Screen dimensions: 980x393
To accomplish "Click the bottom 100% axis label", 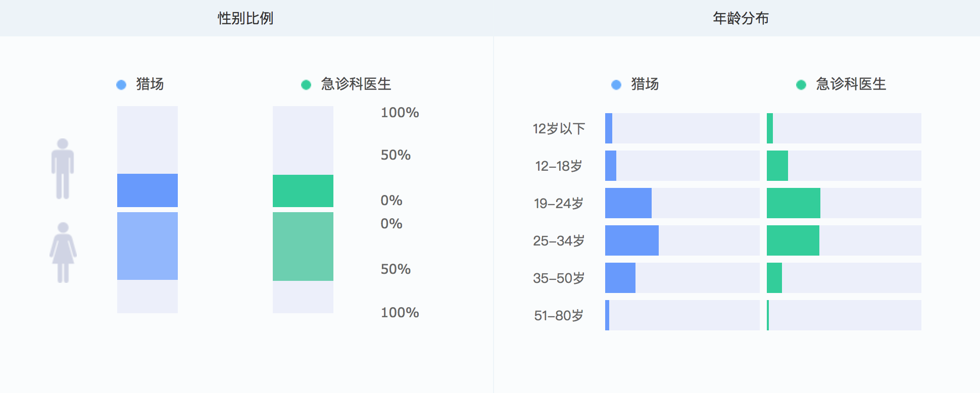I will coord(400,313).
